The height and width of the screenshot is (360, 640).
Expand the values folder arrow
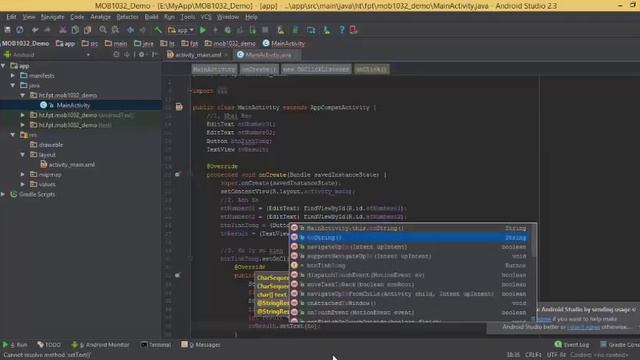tap(23, 184)
